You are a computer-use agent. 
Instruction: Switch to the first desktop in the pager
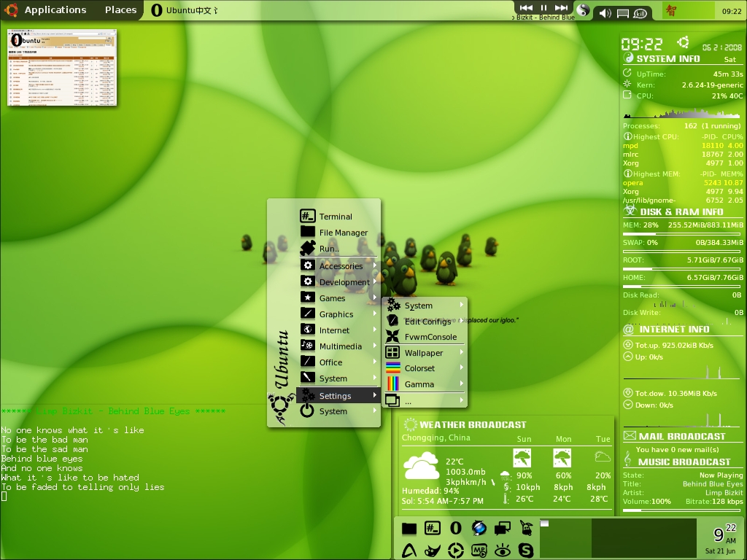coord(565,537)
